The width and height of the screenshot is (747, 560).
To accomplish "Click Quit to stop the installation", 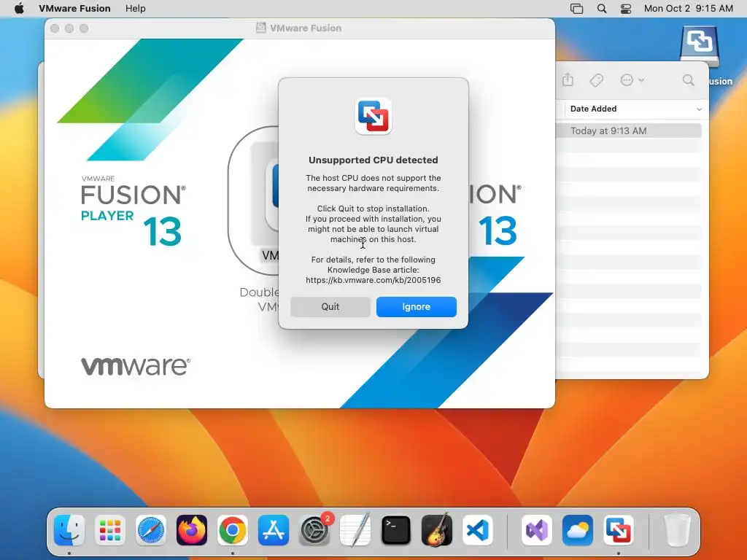I will click(330, 307).
